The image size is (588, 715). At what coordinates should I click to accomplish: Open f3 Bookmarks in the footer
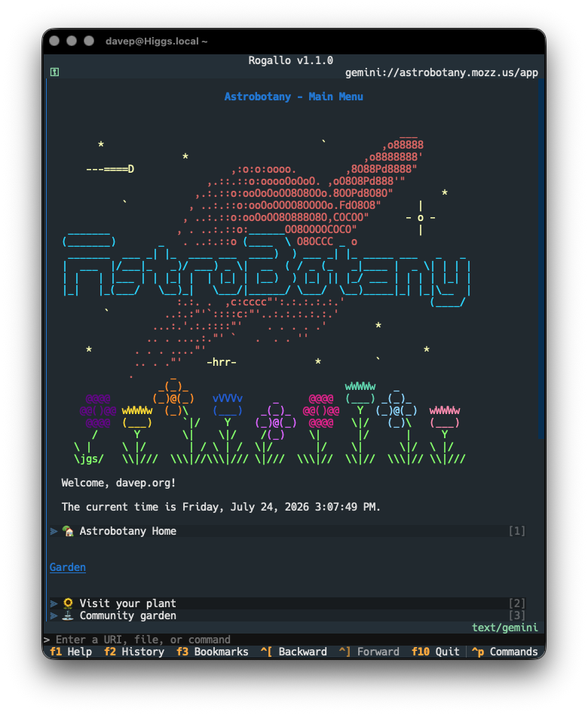point(213,652)
